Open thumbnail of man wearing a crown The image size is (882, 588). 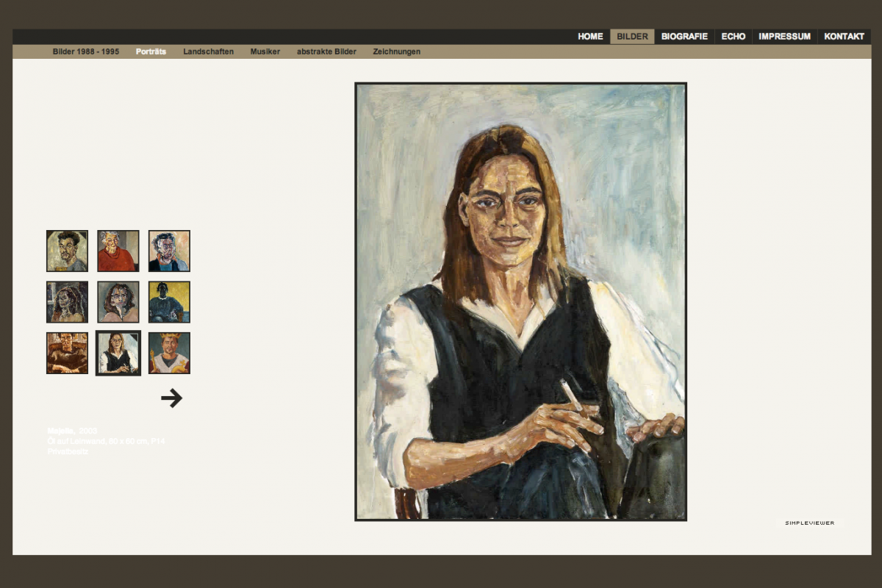(x=169, y=353)
